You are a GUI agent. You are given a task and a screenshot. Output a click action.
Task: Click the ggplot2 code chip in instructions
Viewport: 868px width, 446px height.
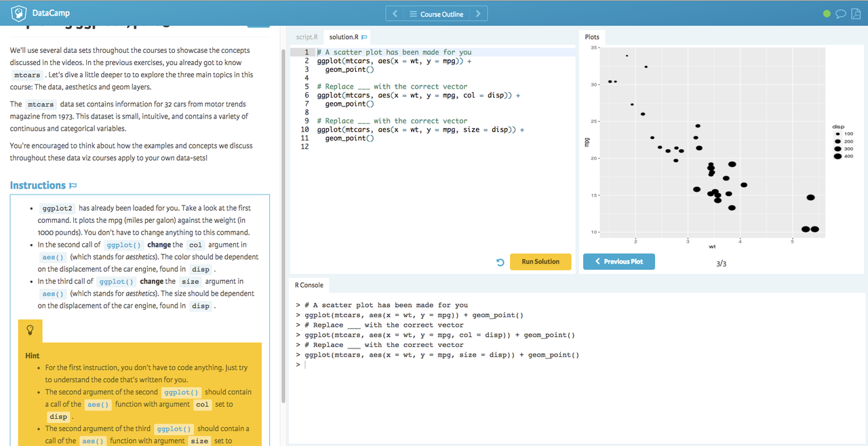[x=57, y=209]
